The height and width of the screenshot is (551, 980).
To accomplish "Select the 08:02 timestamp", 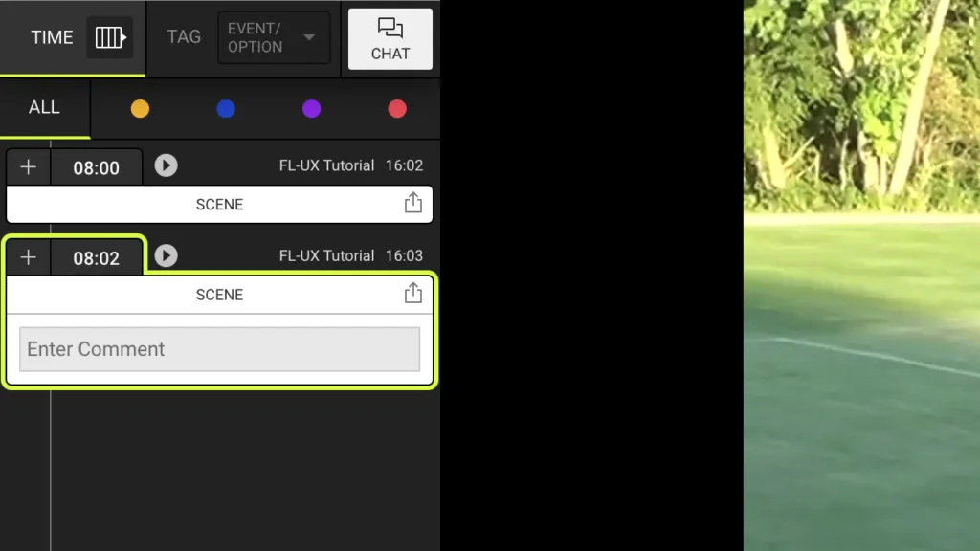I will pos(97,258).
